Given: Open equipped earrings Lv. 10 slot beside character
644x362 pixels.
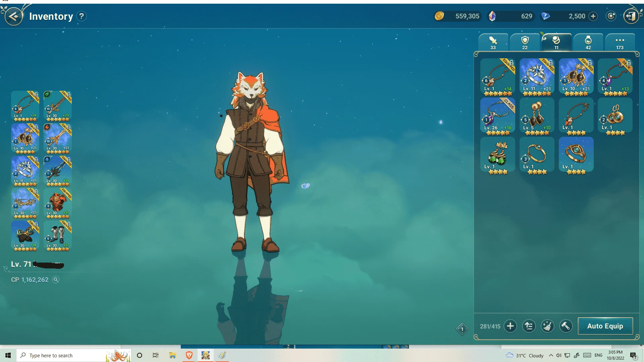Looking at the screenshot, I should (x=25, y=138).
